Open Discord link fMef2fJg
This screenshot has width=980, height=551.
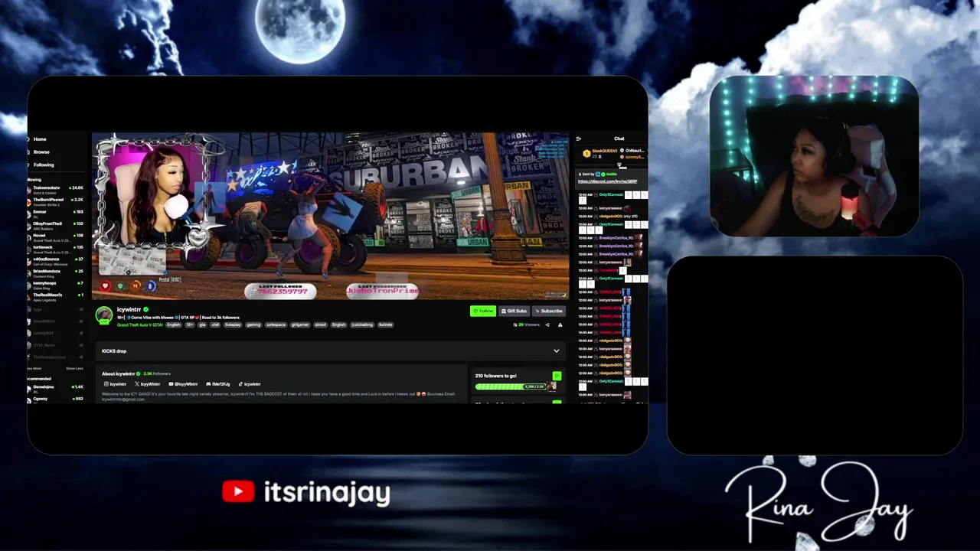pyautogui.click(x=217, y=384)
